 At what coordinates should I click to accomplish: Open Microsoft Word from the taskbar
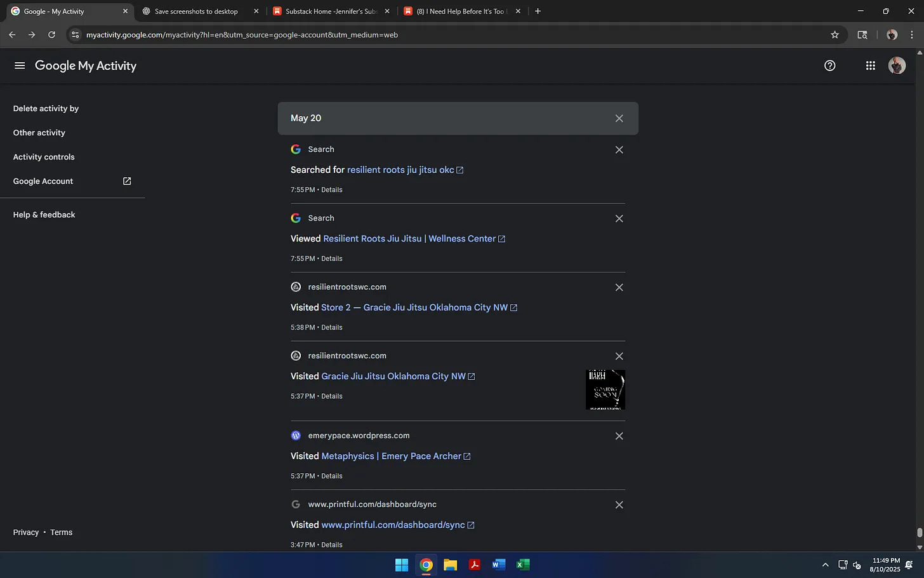click(x=499, y=565)
